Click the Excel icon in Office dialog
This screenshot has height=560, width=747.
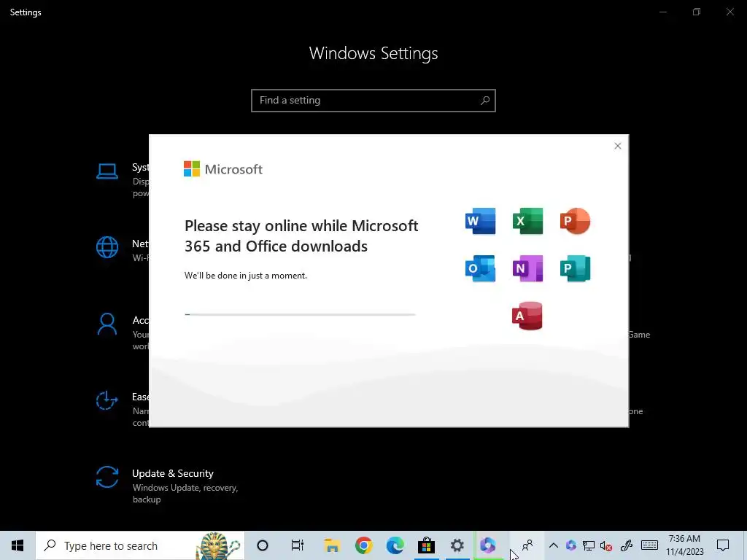[528, 221]
